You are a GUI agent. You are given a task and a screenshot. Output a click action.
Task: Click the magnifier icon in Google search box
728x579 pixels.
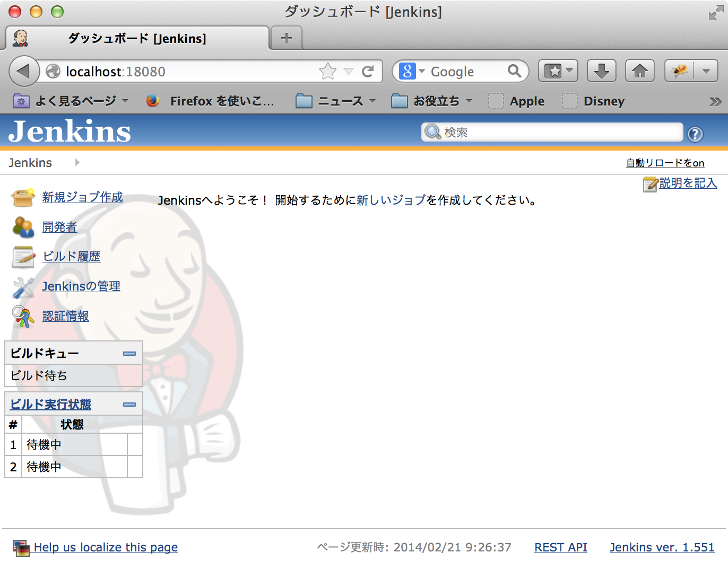coord(514,71)
